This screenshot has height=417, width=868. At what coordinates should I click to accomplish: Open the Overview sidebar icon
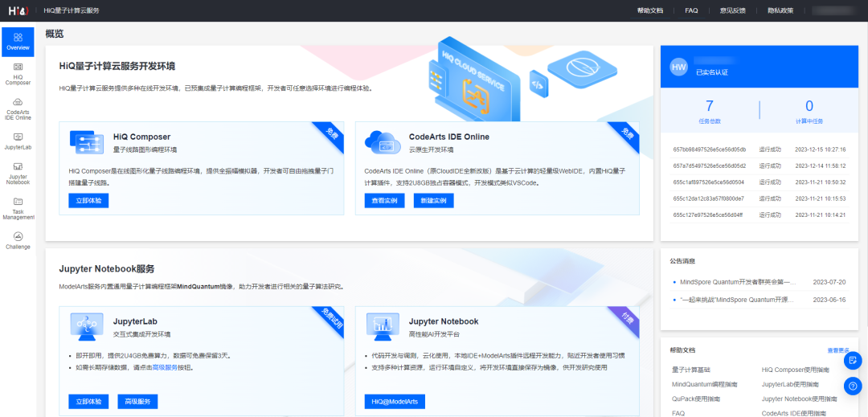click(18, 41)
